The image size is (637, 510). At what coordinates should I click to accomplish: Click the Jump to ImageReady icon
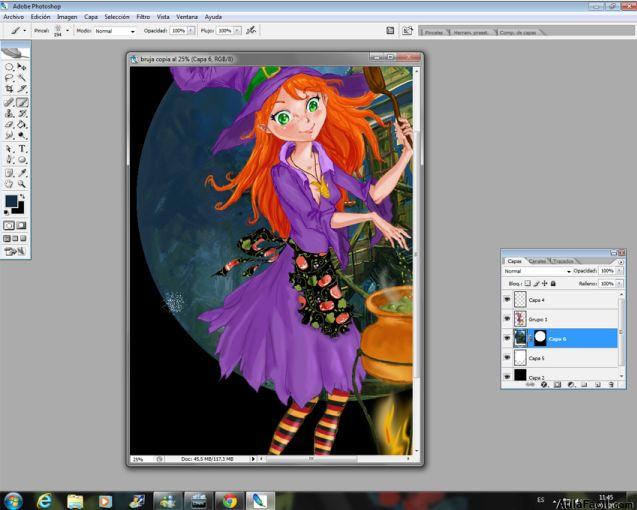(15, 251)
